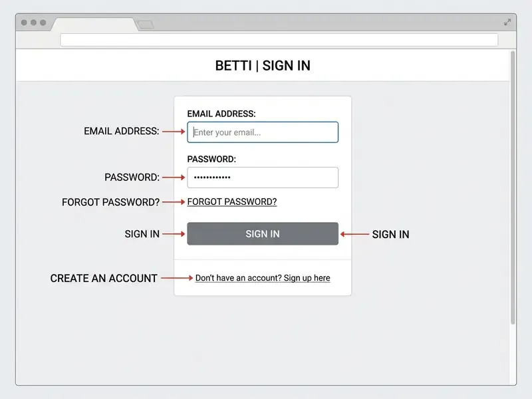The height and width of the screenshot is (399, 532).
Task: Click the vertical page scrollbar
Action: point(513,188)
